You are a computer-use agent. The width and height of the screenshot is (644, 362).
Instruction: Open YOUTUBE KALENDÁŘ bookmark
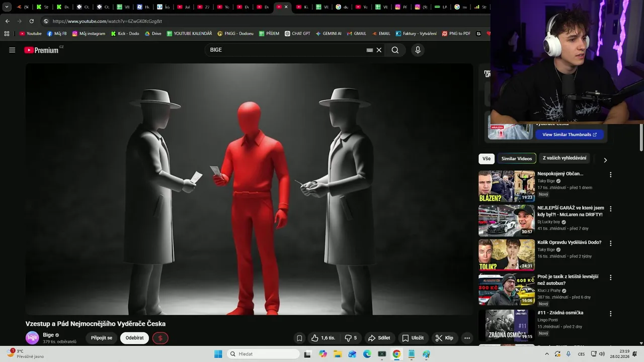click(189, 34)
